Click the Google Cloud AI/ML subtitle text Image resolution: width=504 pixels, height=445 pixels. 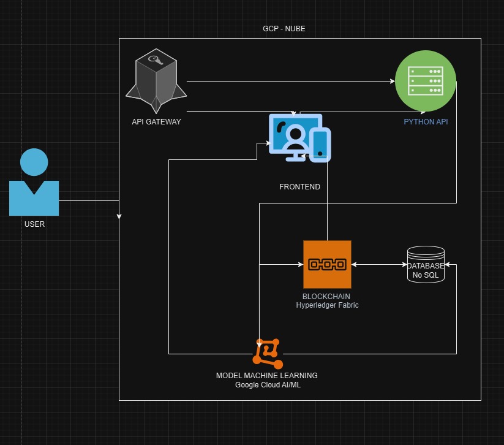267,385
